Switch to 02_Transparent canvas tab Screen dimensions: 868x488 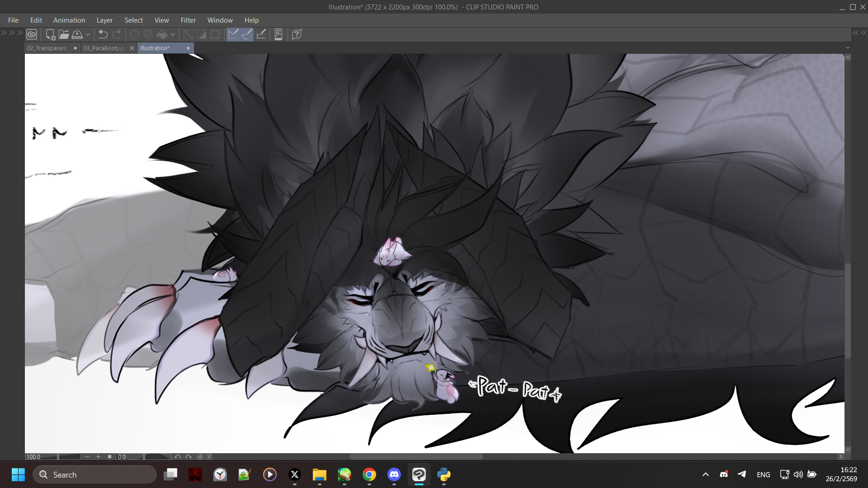tap(47, 48)
